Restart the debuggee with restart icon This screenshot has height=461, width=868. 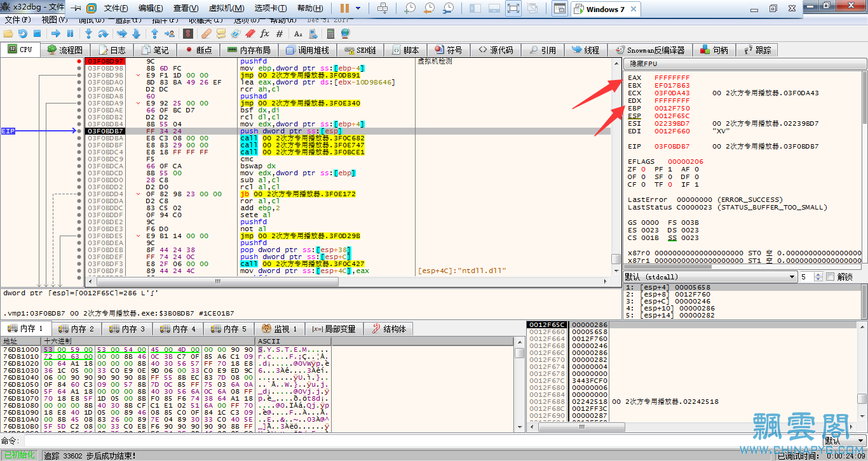point(22,33)
